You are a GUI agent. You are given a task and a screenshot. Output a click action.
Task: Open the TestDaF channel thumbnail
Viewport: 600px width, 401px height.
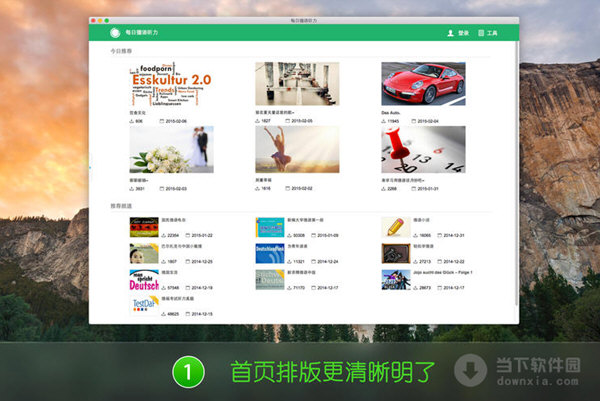(144, 306)
